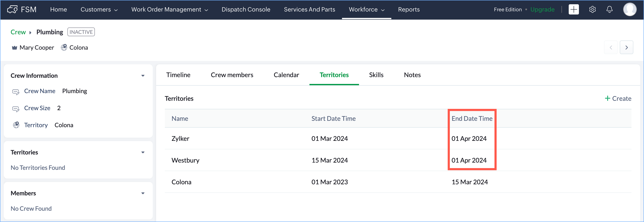Click Create to add a territory
This screenshot has height=222, width=644.
click(x=618, y=98)
